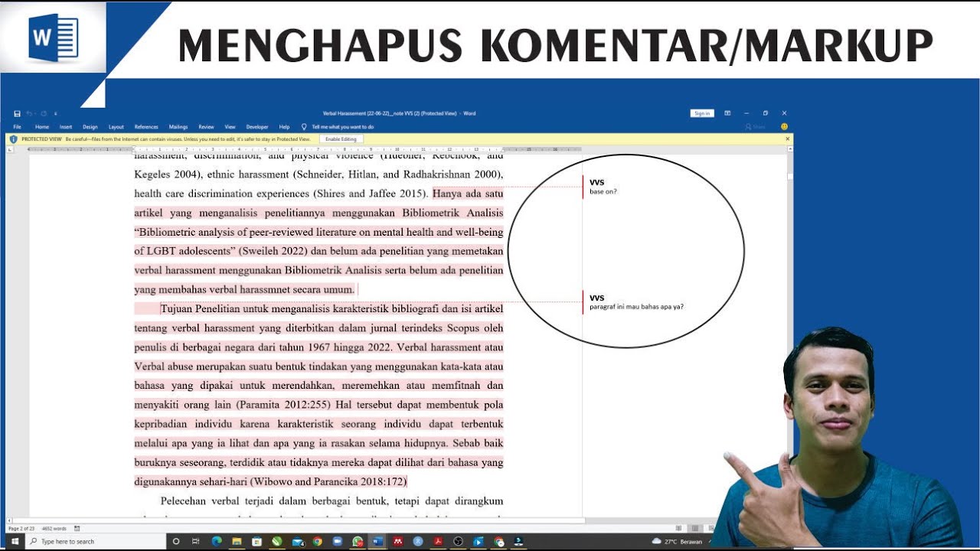
Task: Select the VVS comment 'base on?'
Action: [x=603, y=187]
